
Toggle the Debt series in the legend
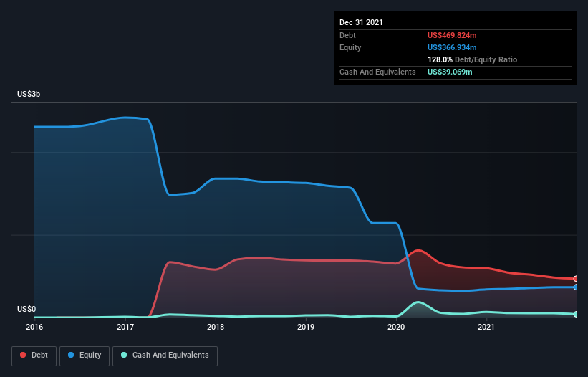(34, 355)
